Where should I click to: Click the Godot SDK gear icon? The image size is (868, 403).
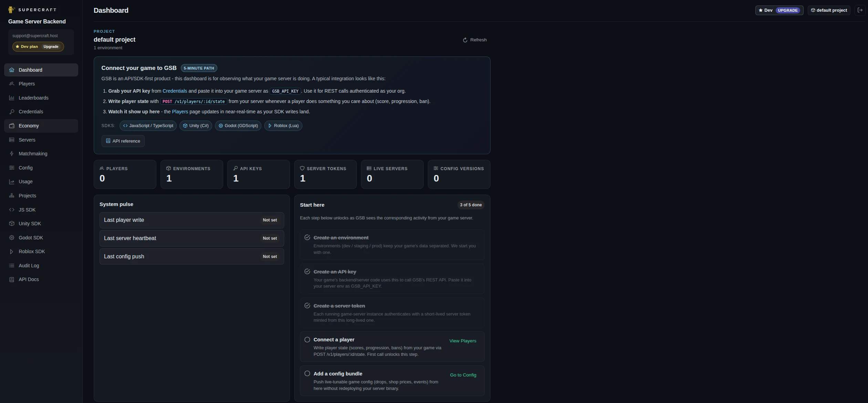click(12, 238)
